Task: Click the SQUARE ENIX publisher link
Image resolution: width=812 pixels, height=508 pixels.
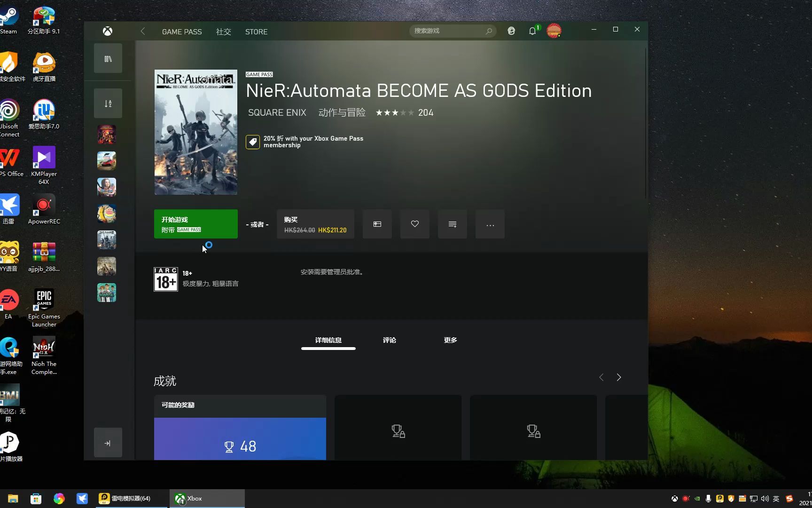Action: tap(277, 112)
